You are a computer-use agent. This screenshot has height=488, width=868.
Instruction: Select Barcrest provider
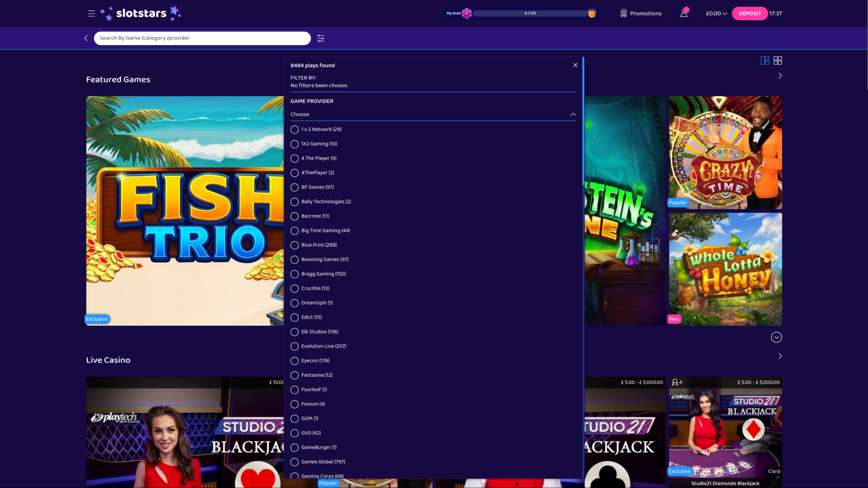point(310,216)
